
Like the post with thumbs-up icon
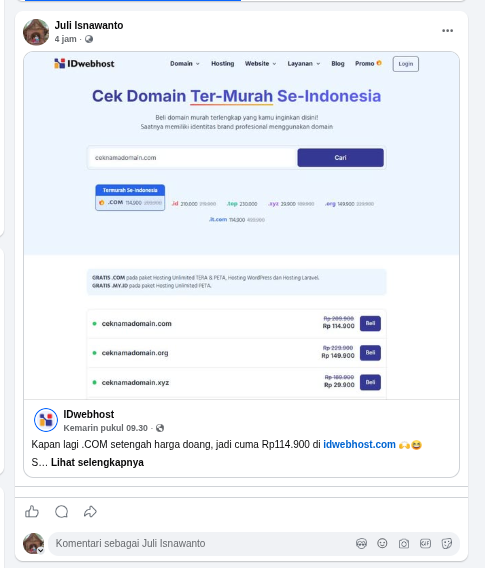pos(32,511)
